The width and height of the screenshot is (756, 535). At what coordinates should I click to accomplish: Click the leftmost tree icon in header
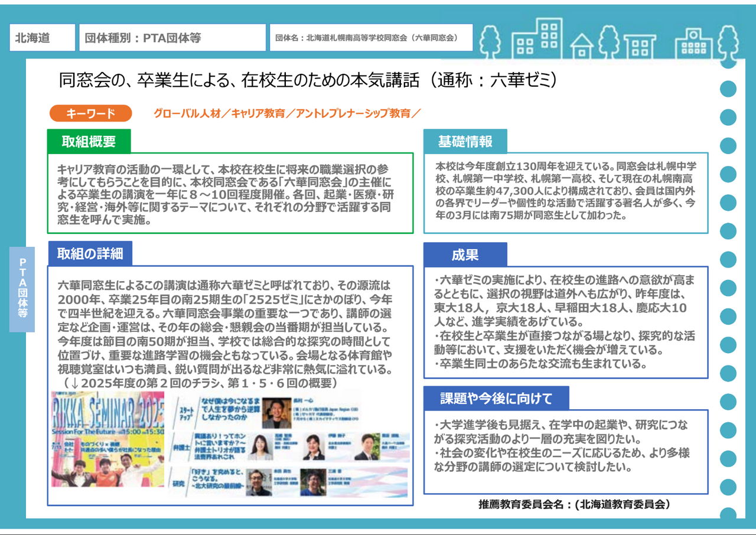click(x=489, y=40)
